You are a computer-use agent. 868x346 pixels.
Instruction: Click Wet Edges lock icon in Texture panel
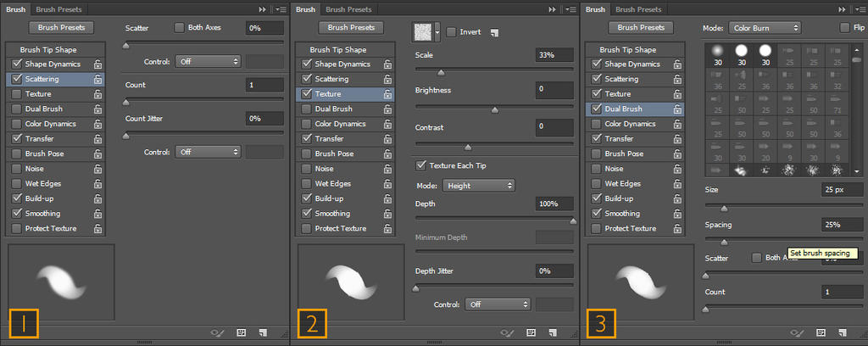pyautogui.click(x=388, y=184)
